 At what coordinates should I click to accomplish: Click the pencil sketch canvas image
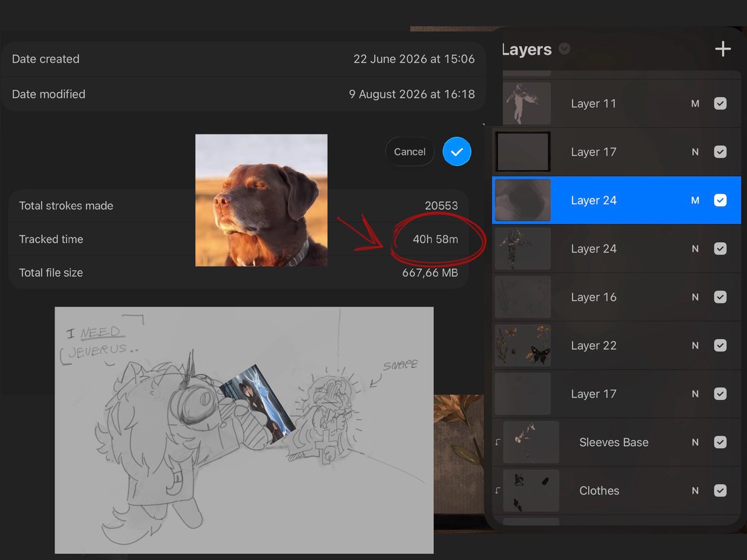point(244,430)
